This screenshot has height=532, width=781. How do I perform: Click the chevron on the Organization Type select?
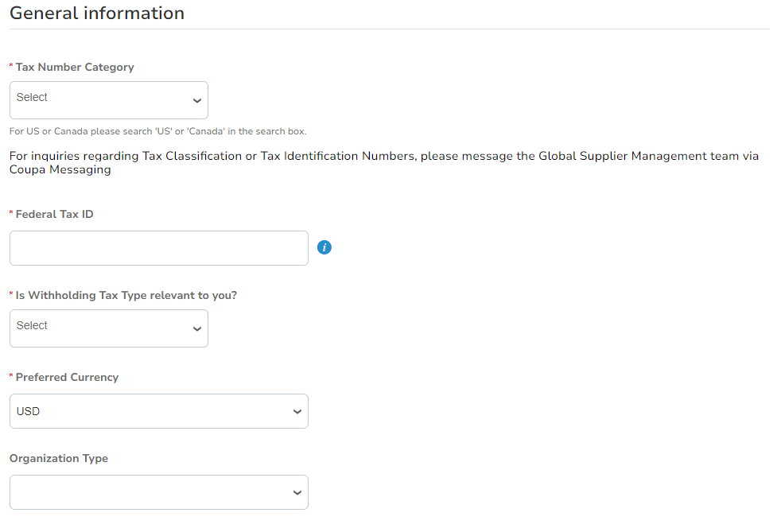click(x=297, y=492)
